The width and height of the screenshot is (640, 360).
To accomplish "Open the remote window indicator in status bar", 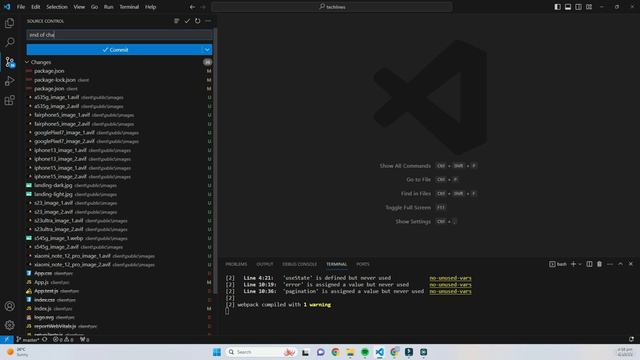I will coord(7,339).
